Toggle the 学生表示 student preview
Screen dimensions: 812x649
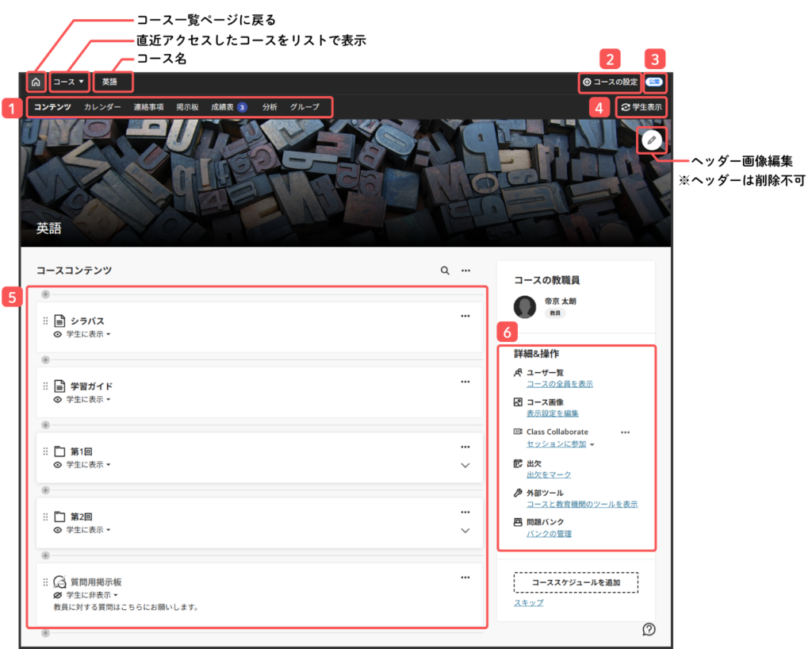point(641,107)
